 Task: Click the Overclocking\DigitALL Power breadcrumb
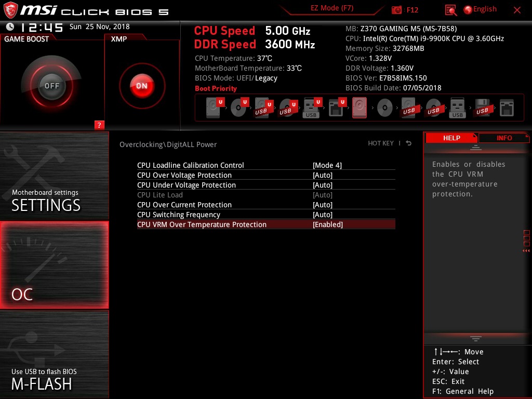tap(168, 144)
